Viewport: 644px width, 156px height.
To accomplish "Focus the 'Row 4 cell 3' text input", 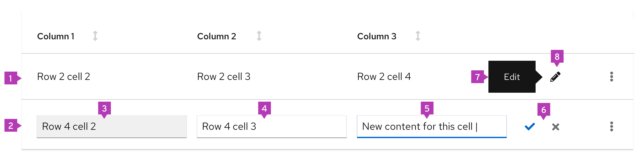I will [x=272, y=127].
